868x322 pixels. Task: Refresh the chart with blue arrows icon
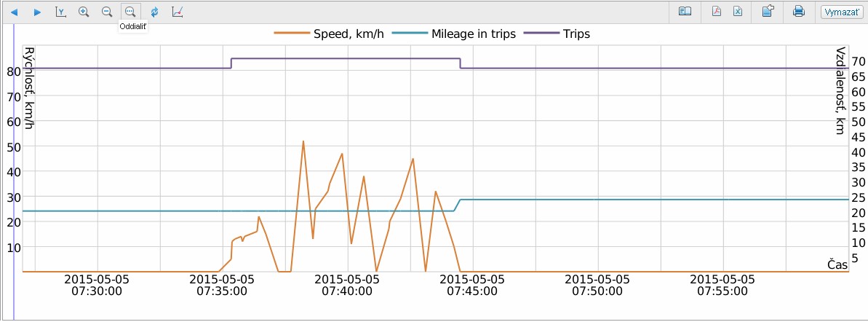[154, 12]
